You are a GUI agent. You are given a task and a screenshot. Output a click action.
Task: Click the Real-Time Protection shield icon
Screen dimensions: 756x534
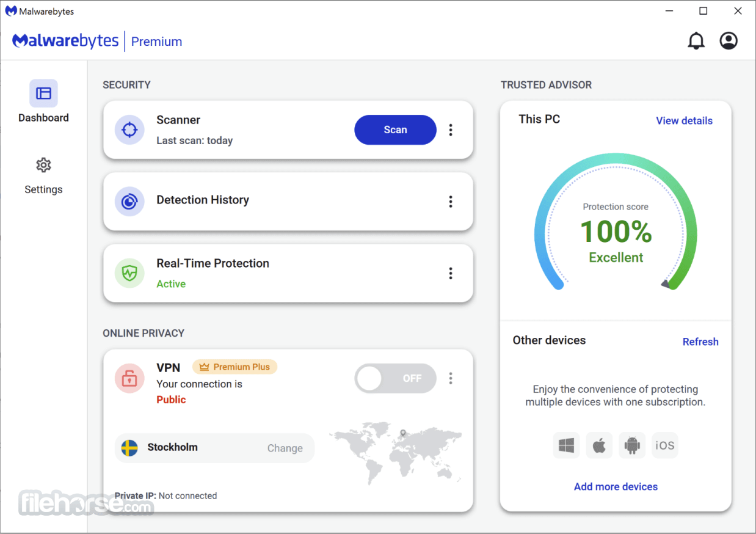coord(129,273)
